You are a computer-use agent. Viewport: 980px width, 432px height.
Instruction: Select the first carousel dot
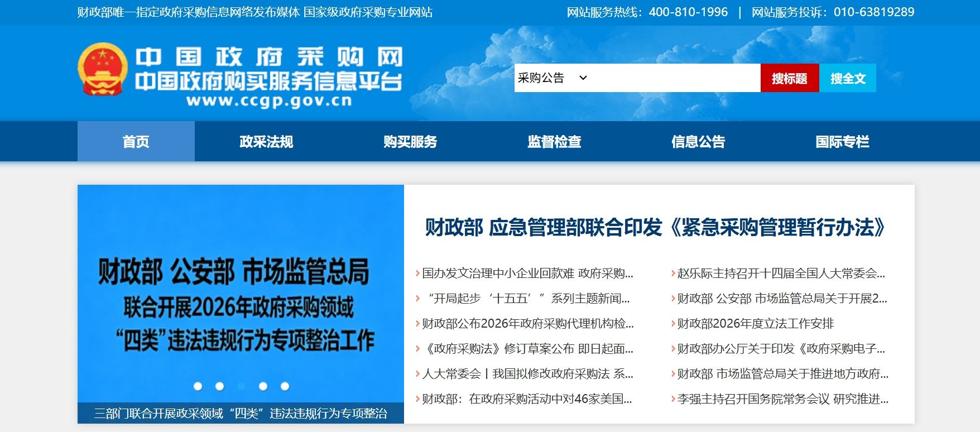(x=198, y=386)
